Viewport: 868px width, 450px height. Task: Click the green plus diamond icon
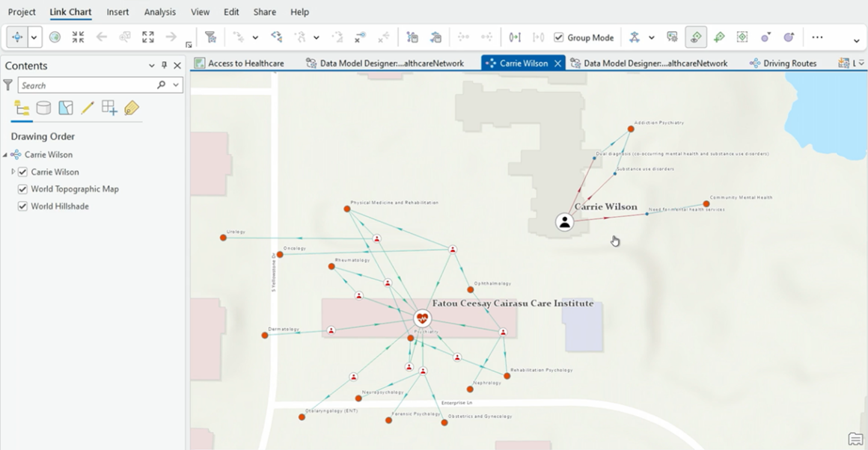(x=719, y=37)
